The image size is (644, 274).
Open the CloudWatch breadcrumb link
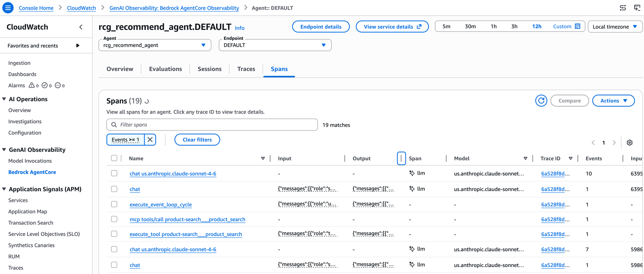[81, 8]
